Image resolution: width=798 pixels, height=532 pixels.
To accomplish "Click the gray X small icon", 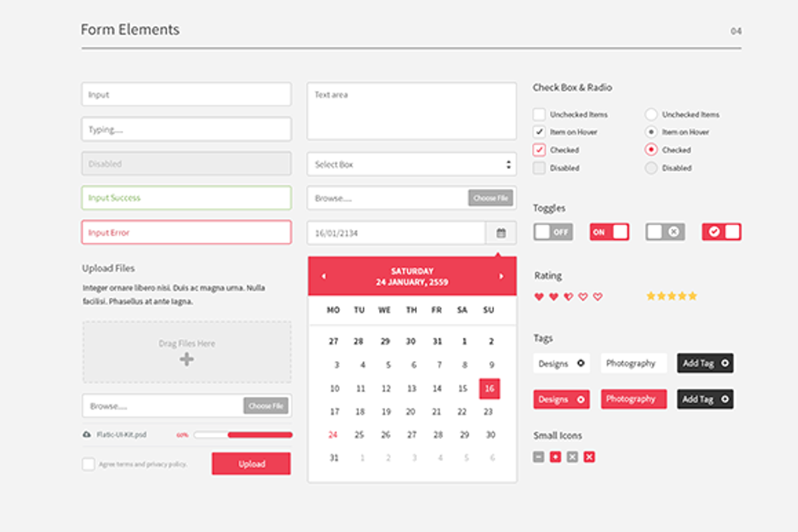I will (x=573, y=457).
